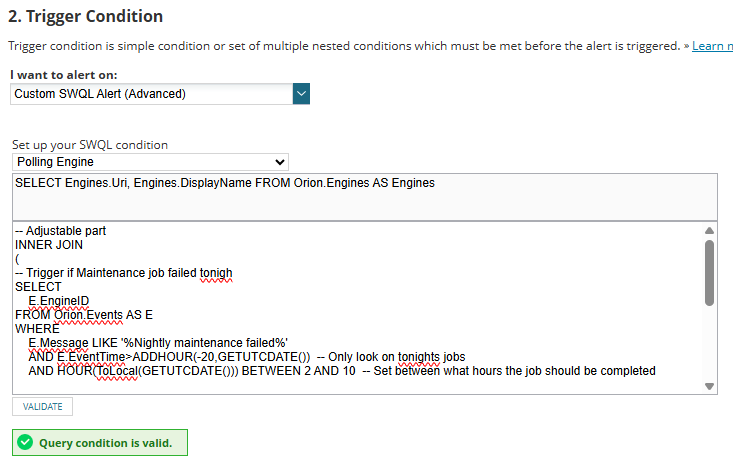The image size is (733, 459).
Task: Open the 'I want to alert on' dropdown arrow
Action: pos(302,93)
